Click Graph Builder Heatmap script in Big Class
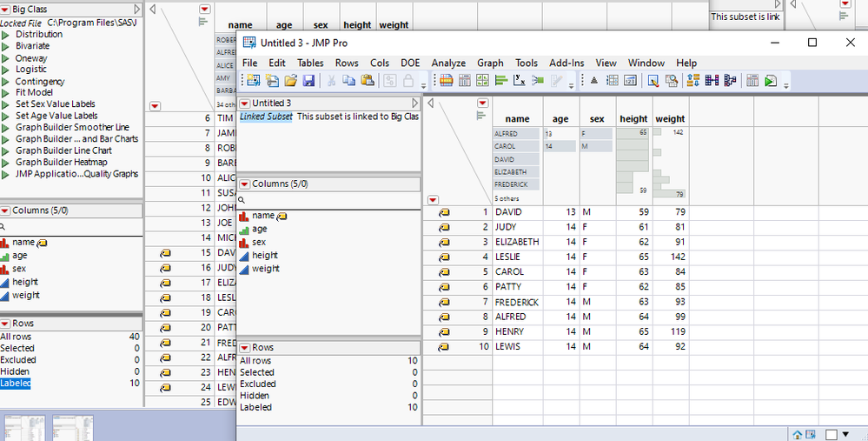Viewport: 868px width, 441px height. (62, 163)
